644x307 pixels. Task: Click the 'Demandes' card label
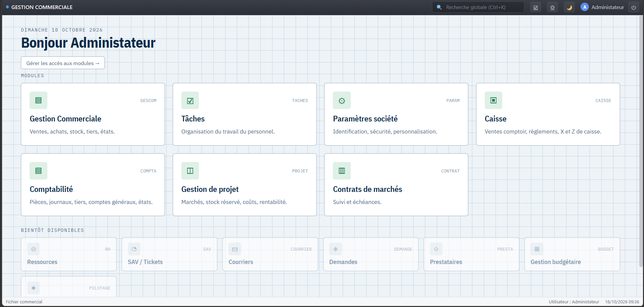[x=343, y=262]
